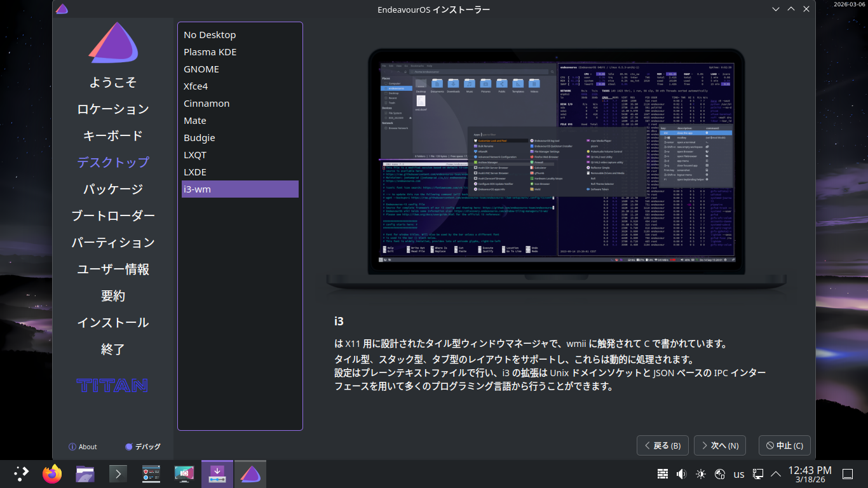The width and height of the screenshot is (868, 488).
Task: Toggle the デバッグ debug option
Action: (x=143, y=447)
